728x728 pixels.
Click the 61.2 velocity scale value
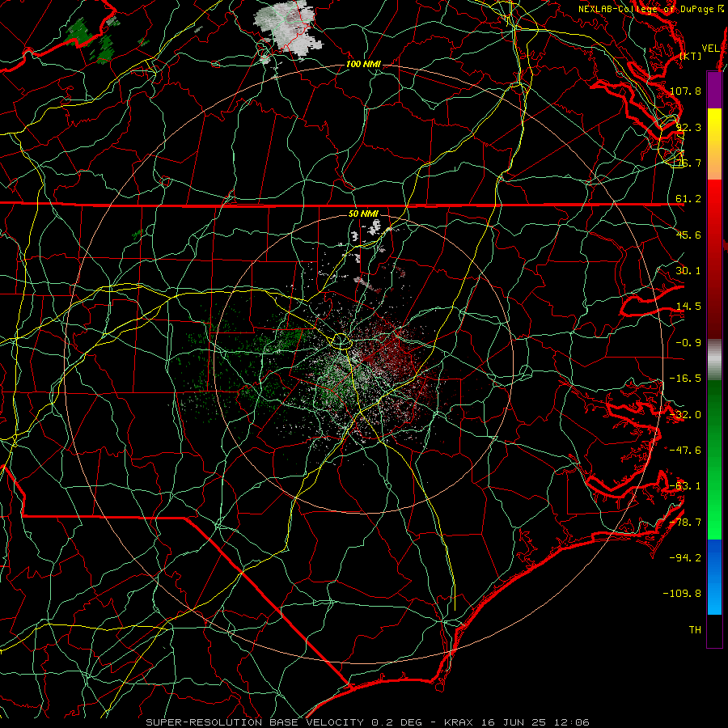pyautogui.click(x=688, y=199)
